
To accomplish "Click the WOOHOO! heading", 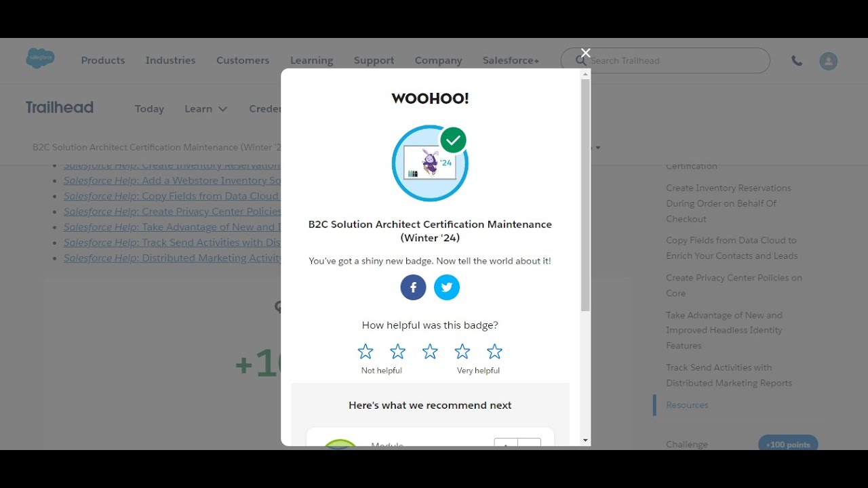I will [430, 99].
